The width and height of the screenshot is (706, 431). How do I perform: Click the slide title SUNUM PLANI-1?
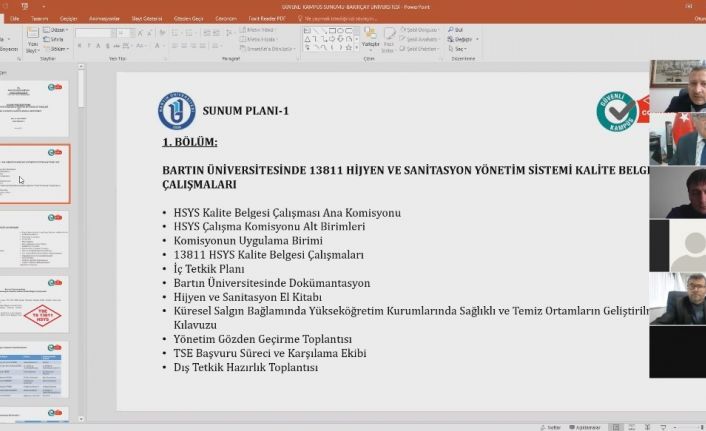tap(245, 110)
